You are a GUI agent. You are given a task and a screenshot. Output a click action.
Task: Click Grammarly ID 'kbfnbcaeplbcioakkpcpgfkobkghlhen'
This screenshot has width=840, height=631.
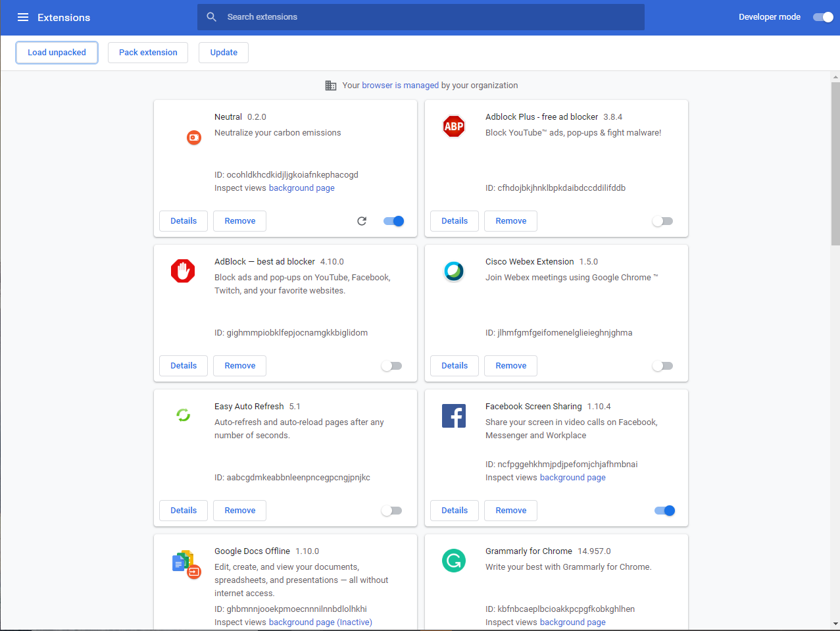pos(566,609)
